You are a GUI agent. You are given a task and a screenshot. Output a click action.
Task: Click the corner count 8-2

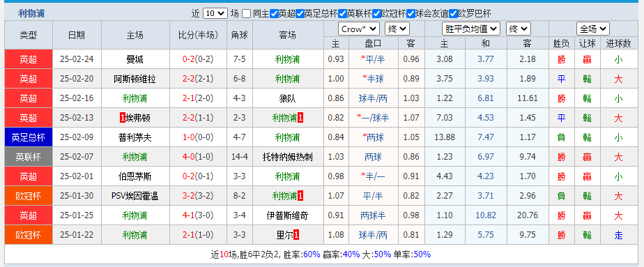[x=240, y=197]
